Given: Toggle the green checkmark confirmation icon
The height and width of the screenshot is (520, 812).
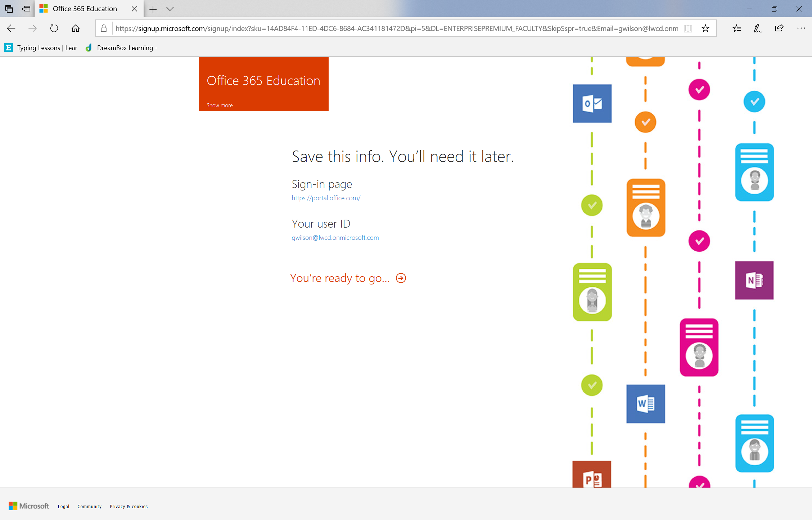Looking at the screenshot, I should click(x=592, y=206).
